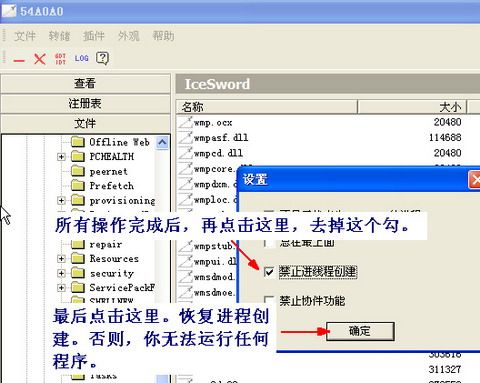This screenshot has width=480, height=383.
Task: Click the 确定 button in settings dialog
Action: point(360,331)
